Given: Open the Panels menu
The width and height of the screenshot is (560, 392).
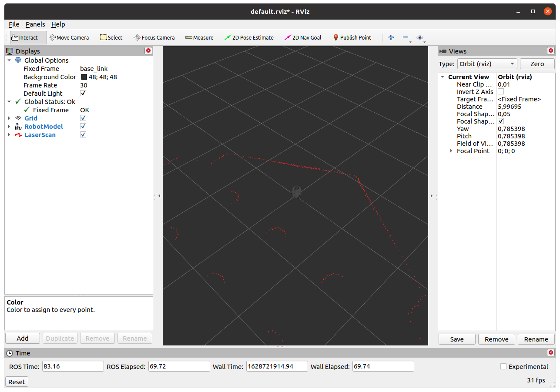Looking at the screenshot, I should tap(35, 24).
